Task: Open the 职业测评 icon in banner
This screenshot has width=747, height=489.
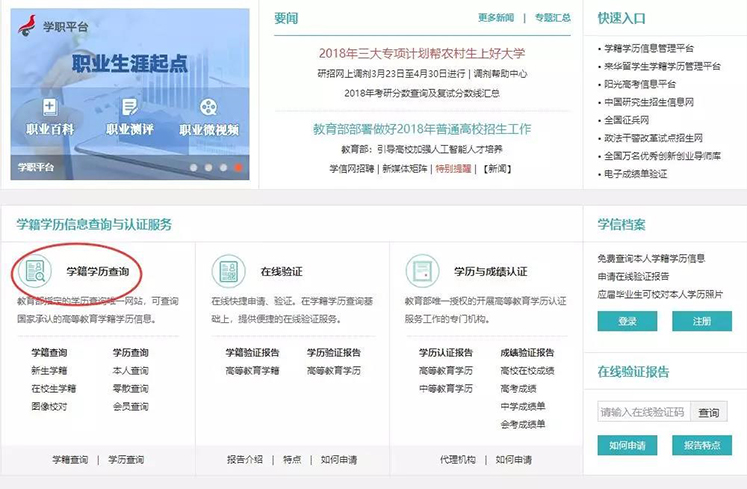Action: point(128,108)
